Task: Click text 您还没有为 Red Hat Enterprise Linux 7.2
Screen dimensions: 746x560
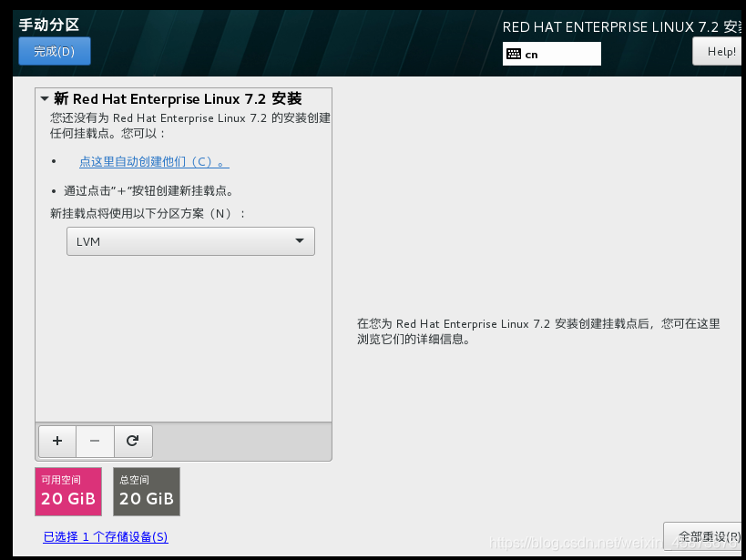Action: (x=189, y=126)
